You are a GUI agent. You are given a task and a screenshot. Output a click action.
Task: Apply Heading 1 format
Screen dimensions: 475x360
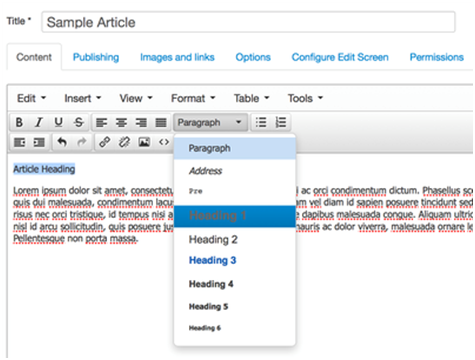tap(235, 216)
